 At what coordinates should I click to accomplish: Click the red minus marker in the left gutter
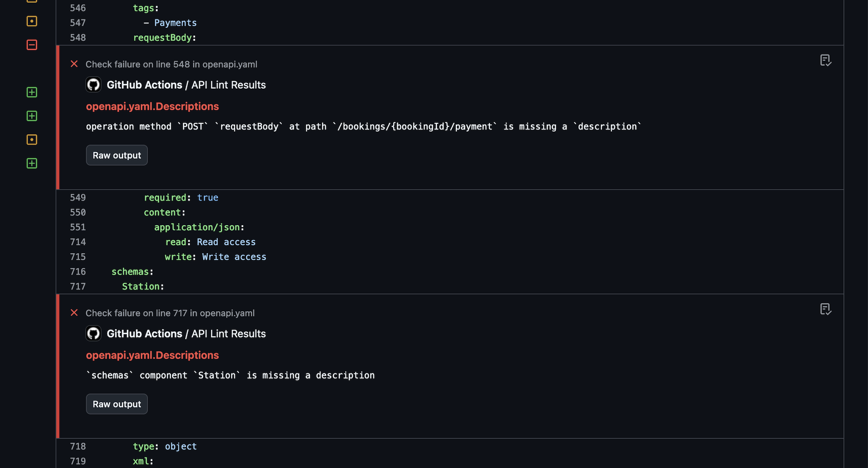[32, 45]
